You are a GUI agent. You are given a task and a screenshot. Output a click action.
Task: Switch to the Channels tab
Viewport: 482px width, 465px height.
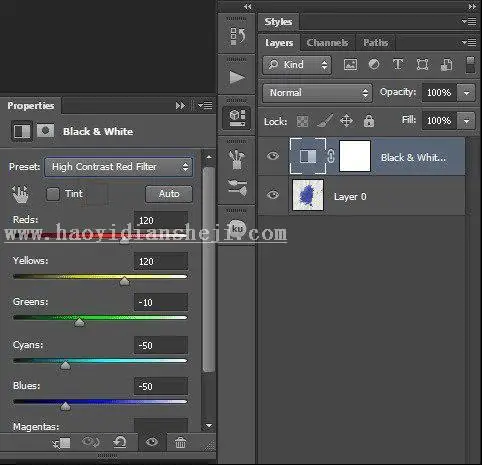pyautogui.click(x=327, y=43)
